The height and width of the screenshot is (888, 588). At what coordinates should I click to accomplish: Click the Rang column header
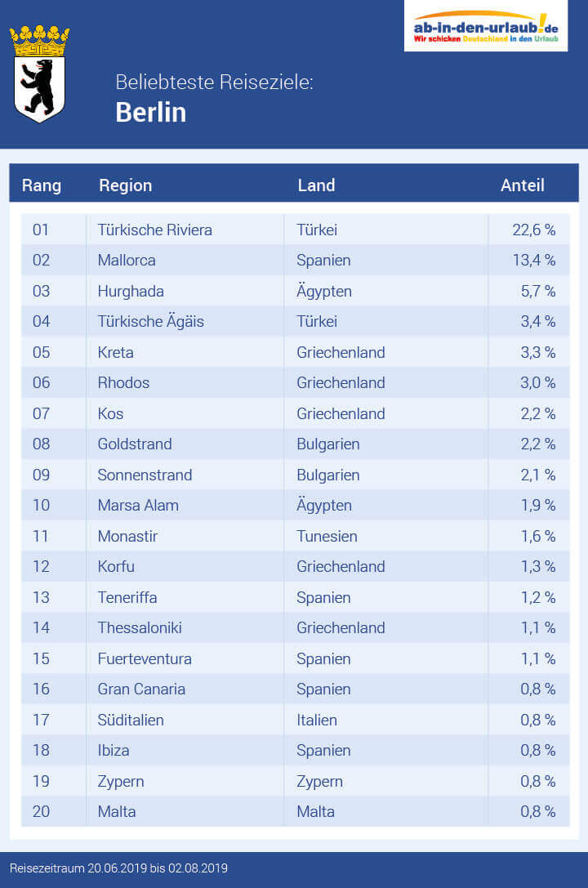[42, 185]
